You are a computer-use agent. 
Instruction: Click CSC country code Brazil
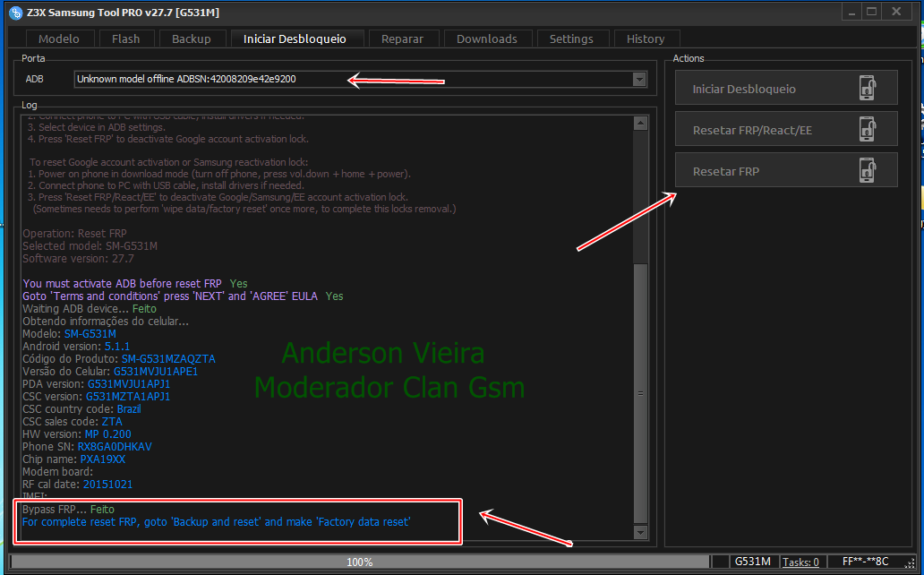[129, 408]
